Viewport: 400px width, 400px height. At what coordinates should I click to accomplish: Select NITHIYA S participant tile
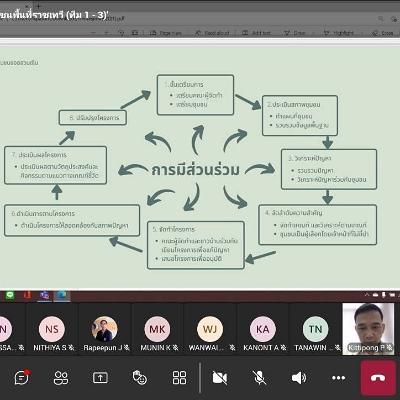pos(52,329)
